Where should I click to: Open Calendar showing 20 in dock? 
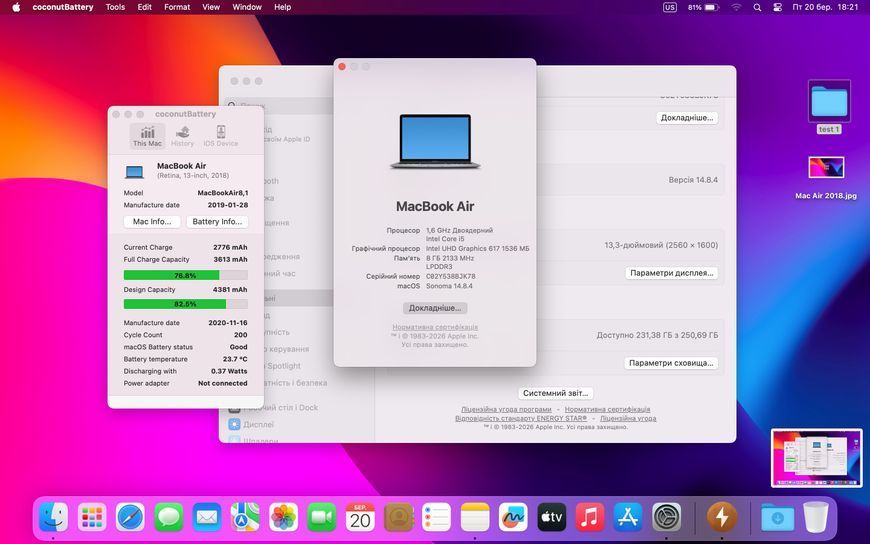360,517
